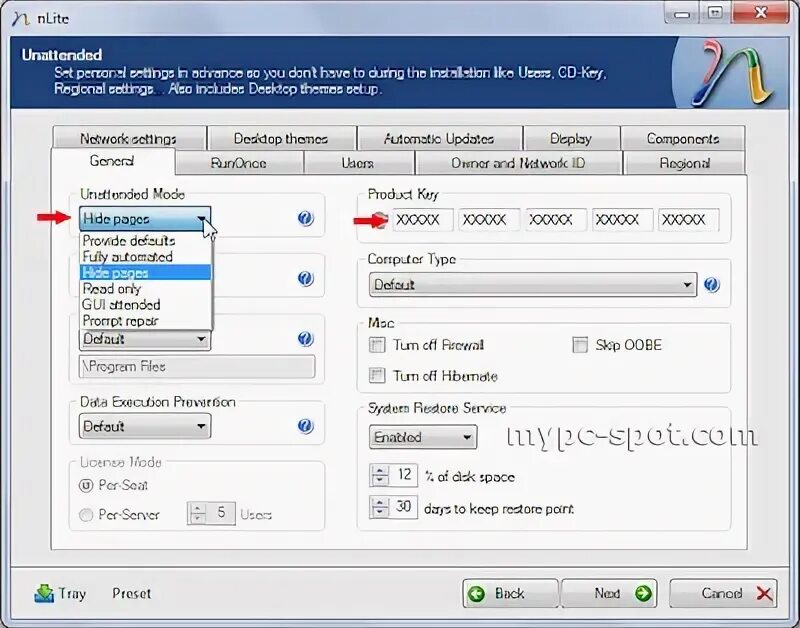The height and width of the screenshot is (628, 800).
Task: Open the Users tab
Action: coord(358,163)
